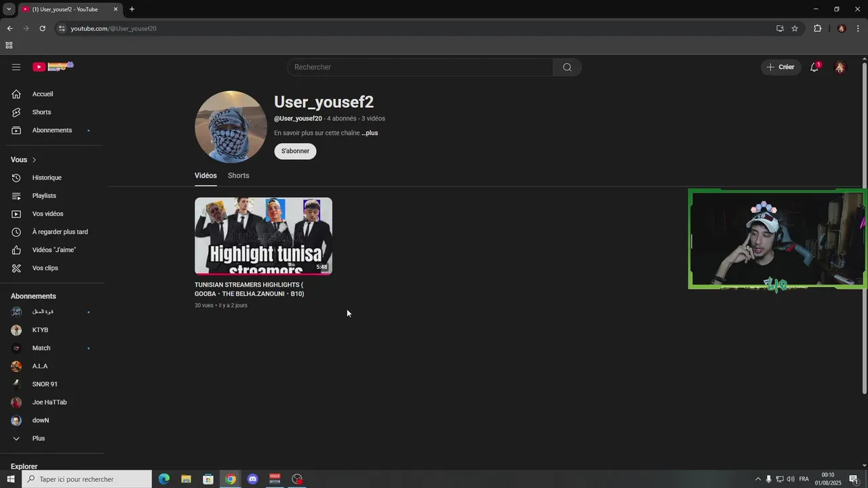Open Microsoft Edge from the taskbar

[x=164, y=479]
